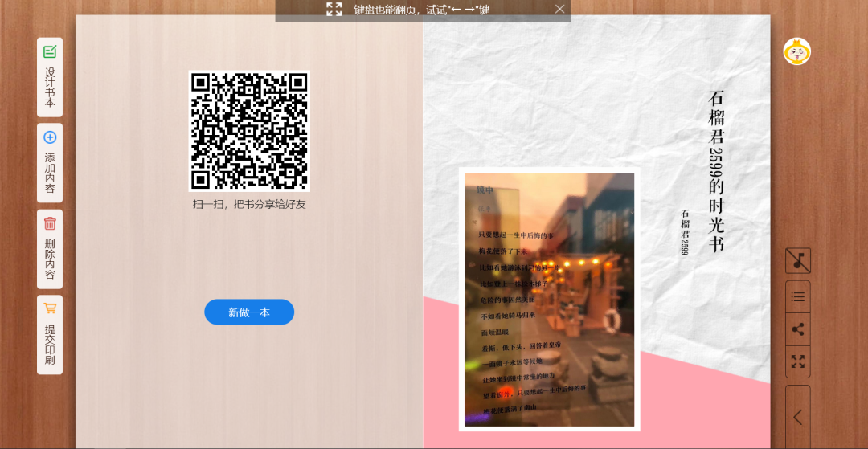The width and height of the screenshot is (868, 449).
Task: Click the 扫一扫 share caption text
Action: pos(249,204)
